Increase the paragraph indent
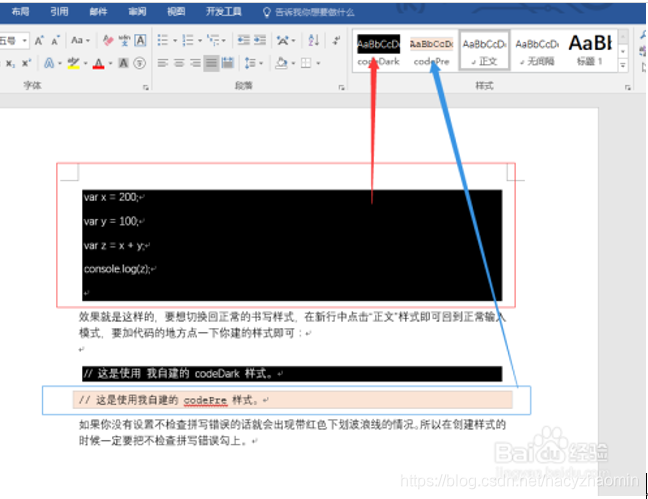648x499 pixels. pyautogui.click(x=260, y=40)
